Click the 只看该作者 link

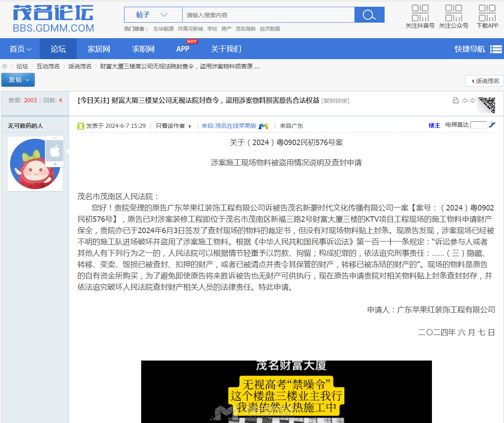tap(170, 126)
